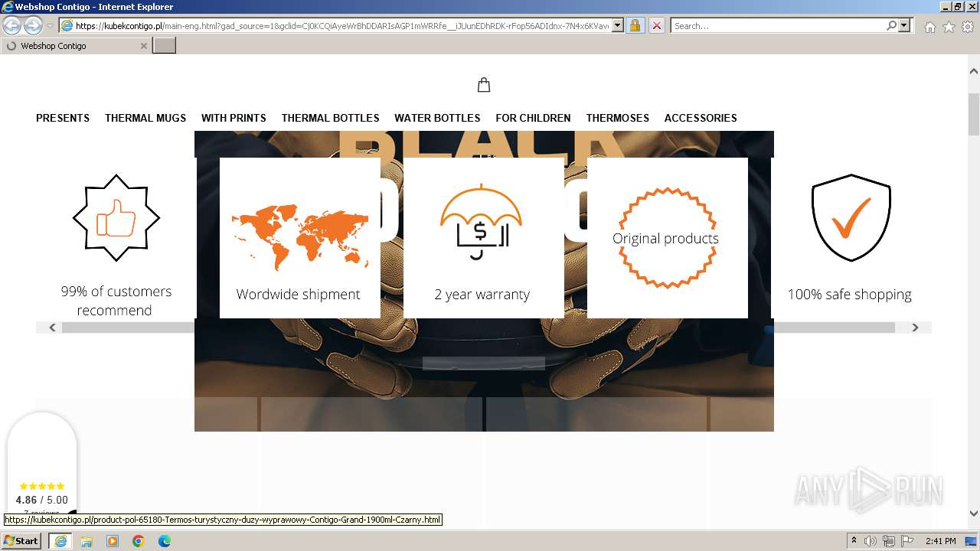Viewport: 980px width, 551px height.
Task: Click the taskbar clock showing 2:41 PM
Action: [x=940, y=541]
